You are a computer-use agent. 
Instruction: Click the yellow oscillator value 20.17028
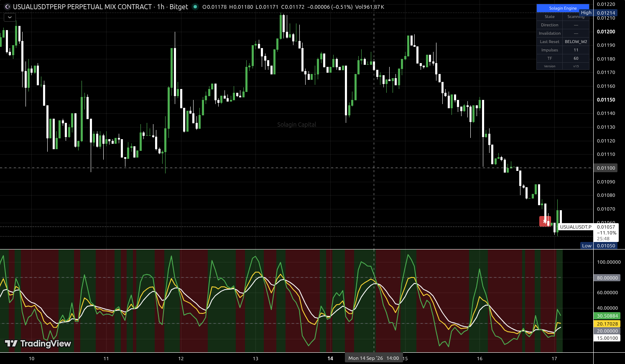tap(607, 324)
